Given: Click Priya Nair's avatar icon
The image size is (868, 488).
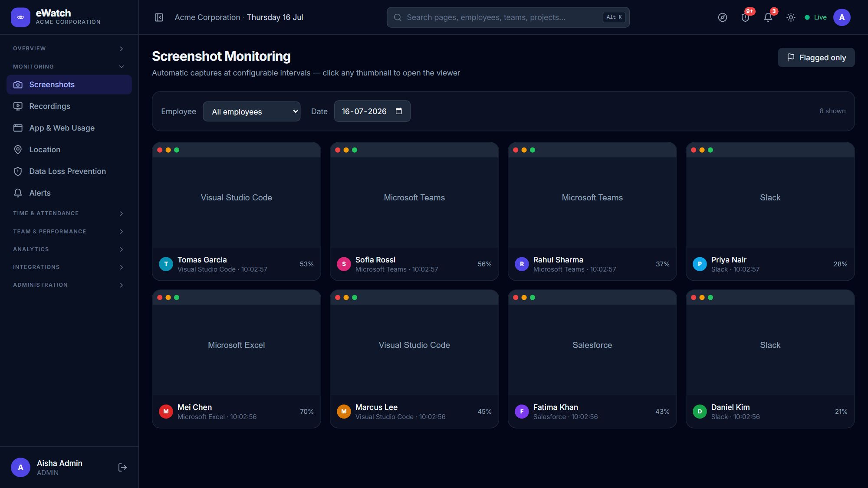Looking at the screenshot, I should coord(700,264).
